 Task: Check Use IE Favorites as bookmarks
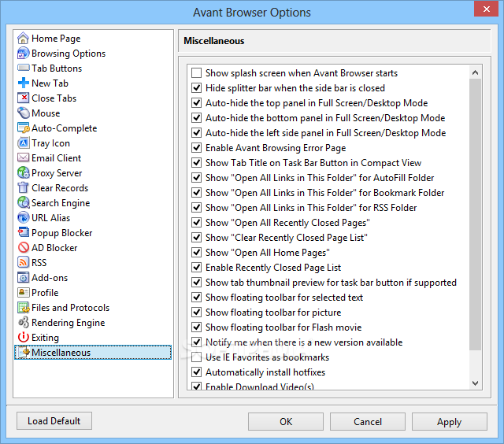pos(196,357)
